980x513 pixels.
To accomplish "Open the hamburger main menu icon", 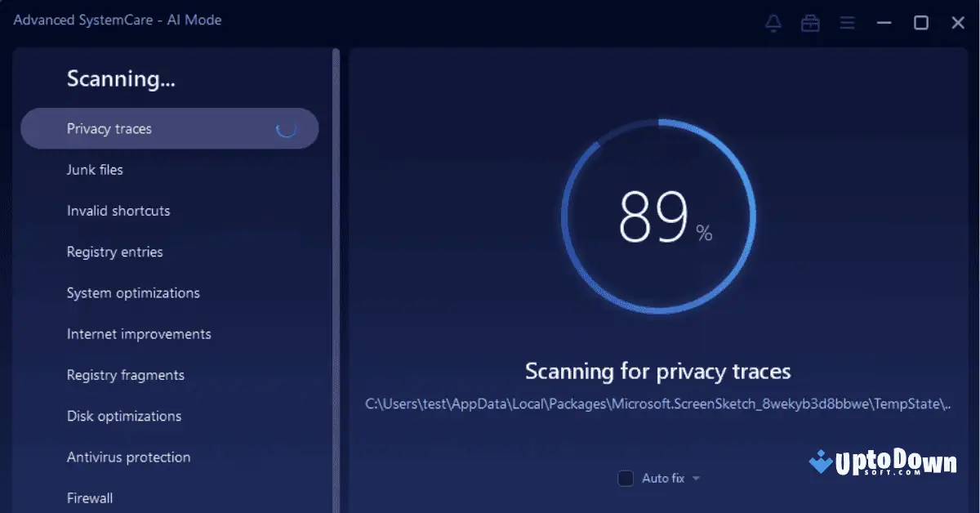I will pyautogui.click(x=847, y=22).
